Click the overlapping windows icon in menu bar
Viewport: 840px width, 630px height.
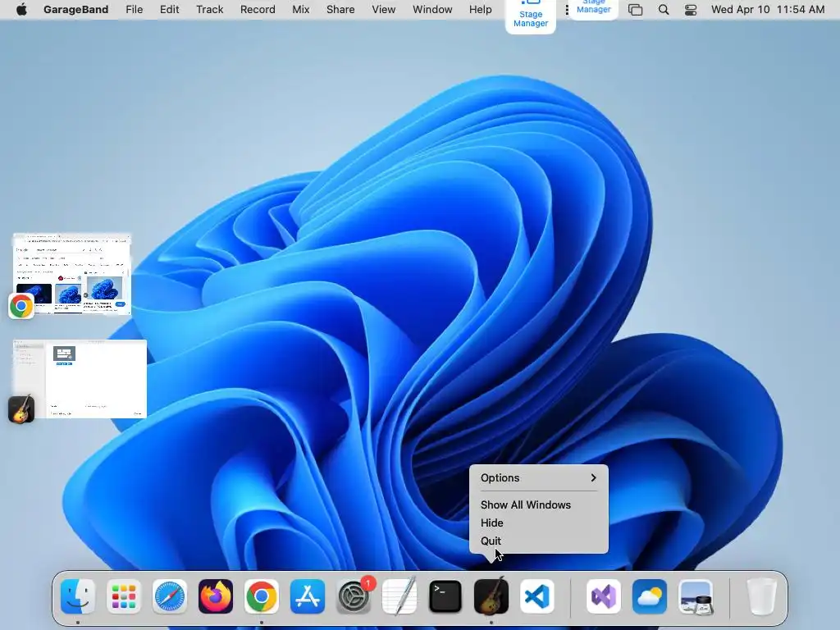(x=636, y=10)
